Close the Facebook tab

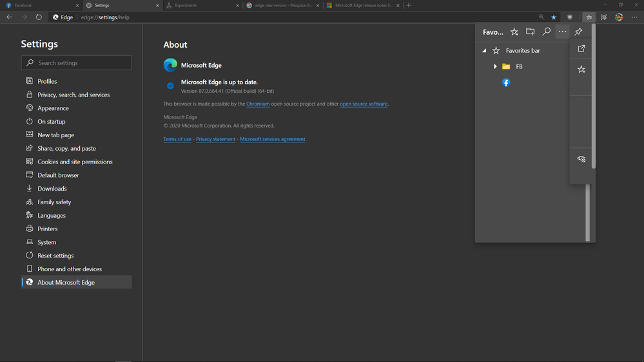(77, 5)
